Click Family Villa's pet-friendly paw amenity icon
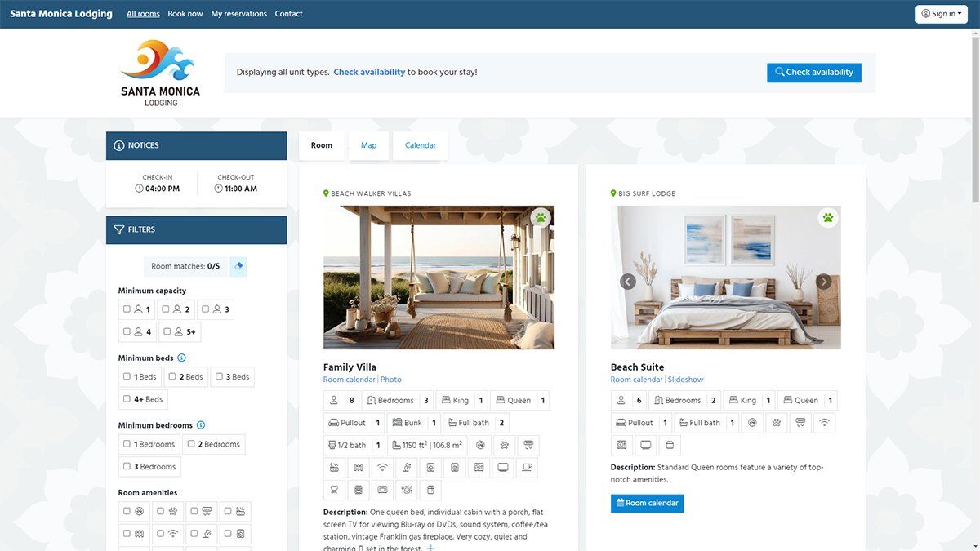The height and width of the screenshot is (551, 980). click(505, 446)
